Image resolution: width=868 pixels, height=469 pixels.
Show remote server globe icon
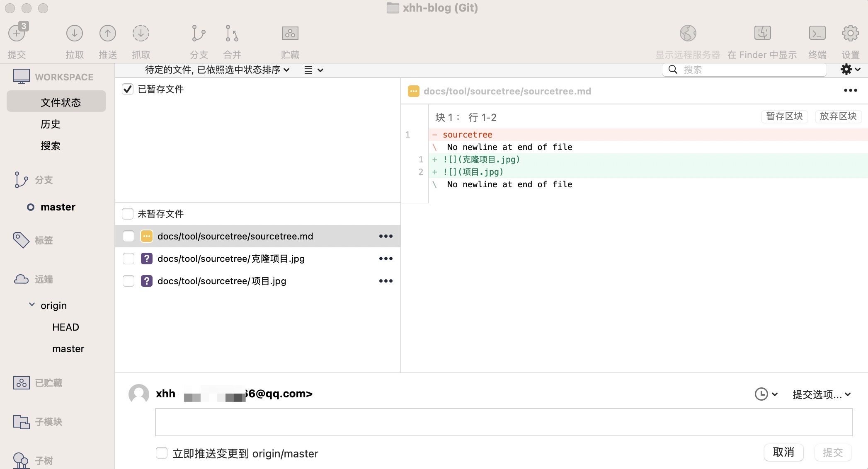click(x=688, y=33)
